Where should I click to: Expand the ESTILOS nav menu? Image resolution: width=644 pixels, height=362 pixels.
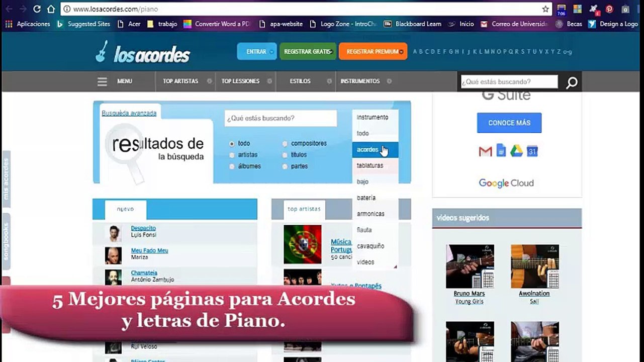coord(306,81)
